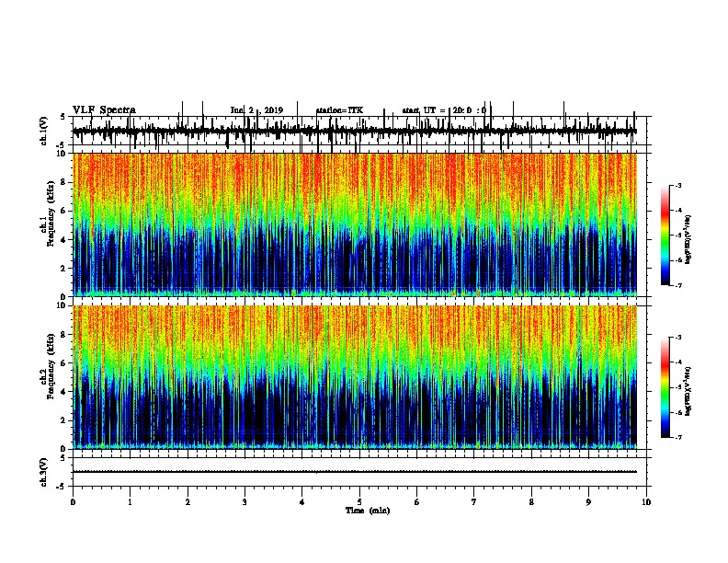
Task: Click the 'ch.2 Frequency (kHz)' axis label
Action: click(x=47, y=366)
